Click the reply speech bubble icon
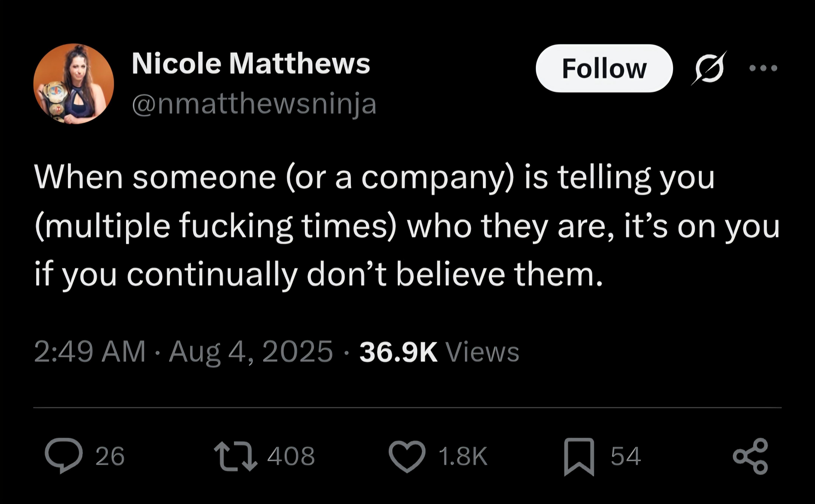 (64, 456)
